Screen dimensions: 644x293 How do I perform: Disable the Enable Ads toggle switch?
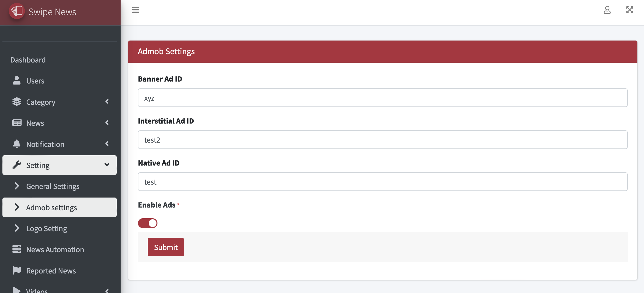coord(147,223)
